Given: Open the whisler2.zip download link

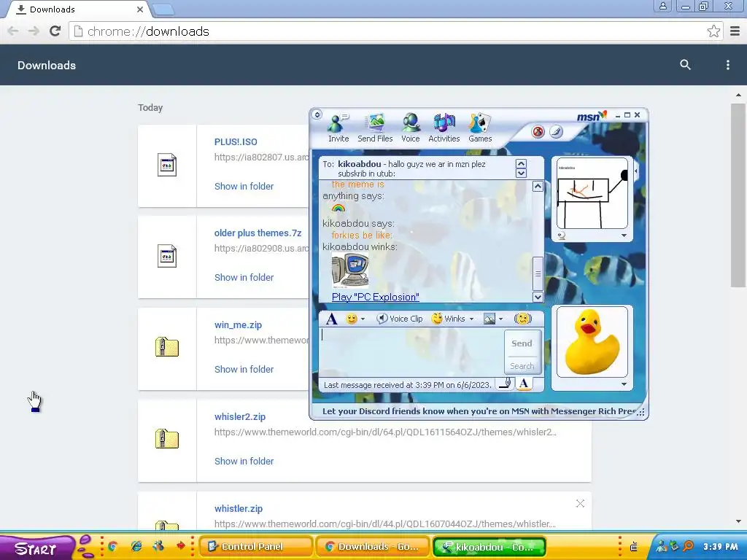Looking at the screenshot, I should [x=239, y=416].
